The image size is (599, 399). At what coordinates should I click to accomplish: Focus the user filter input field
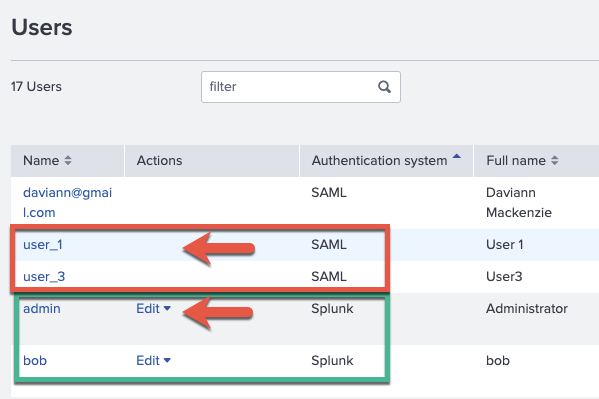(x=301, y=87)
